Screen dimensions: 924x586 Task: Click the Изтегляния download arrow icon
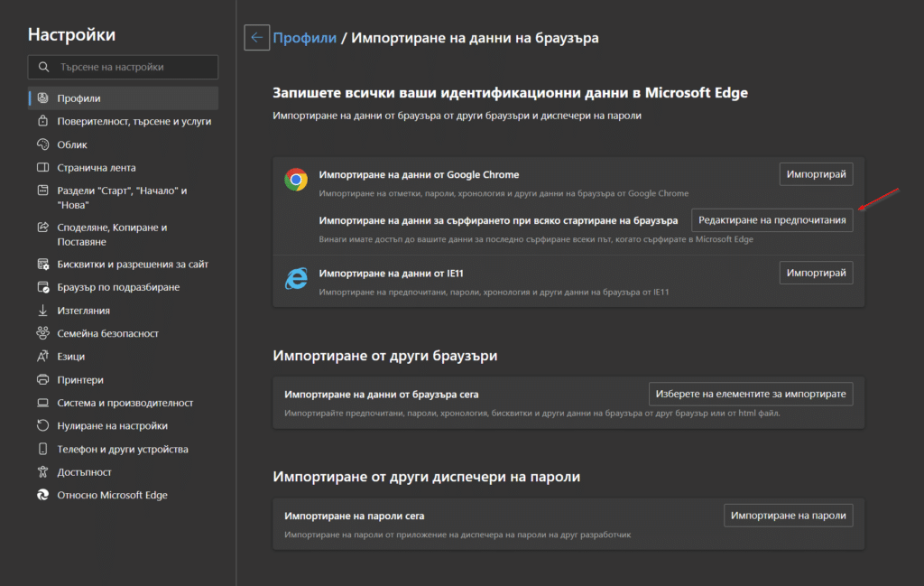click(x=43, y=310)
